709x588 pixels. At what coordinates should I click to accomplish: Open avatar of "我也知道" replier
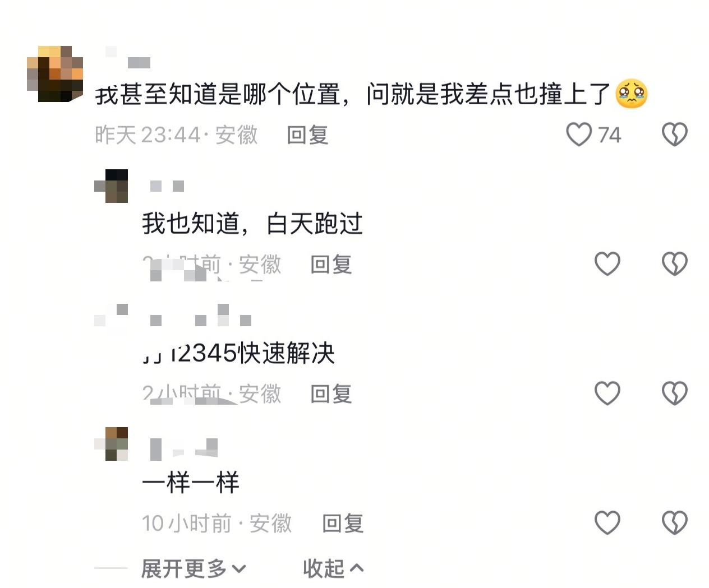point(111,186)
